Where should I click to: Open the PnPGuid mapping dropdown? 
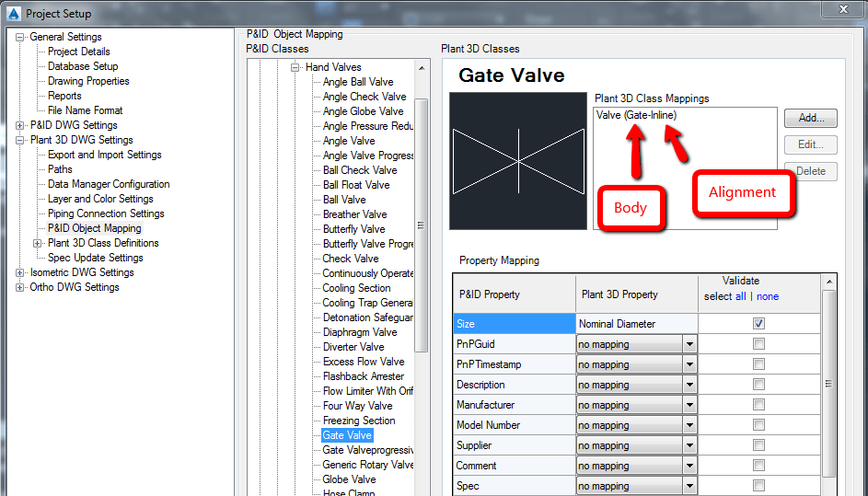tap(689, 344)
